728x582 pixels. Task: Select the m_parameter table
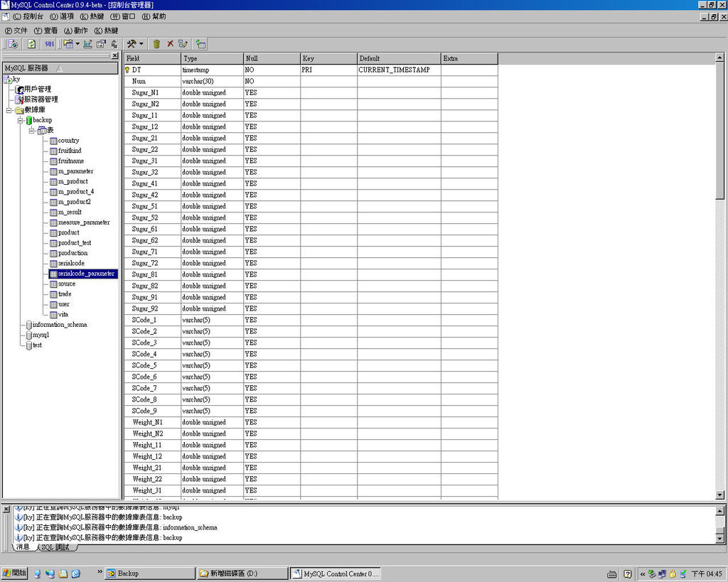75,171
